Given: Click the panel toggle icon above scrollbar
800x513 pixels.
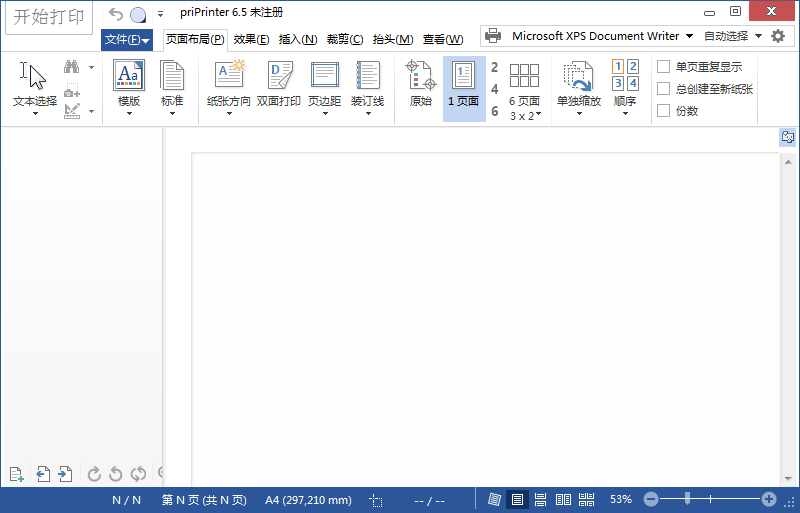Looking at the screenshot, I should tap(788, 137).
